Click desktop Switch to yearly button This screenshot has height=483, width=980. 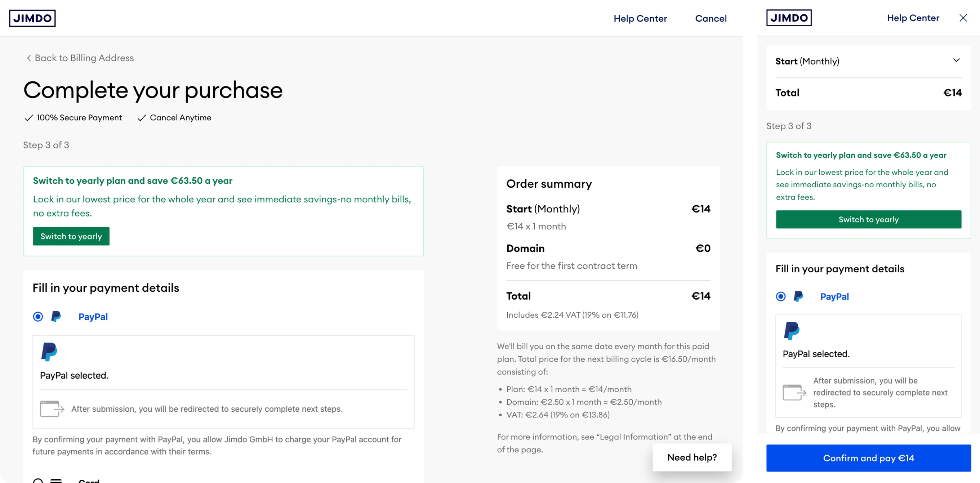(71, 236)
